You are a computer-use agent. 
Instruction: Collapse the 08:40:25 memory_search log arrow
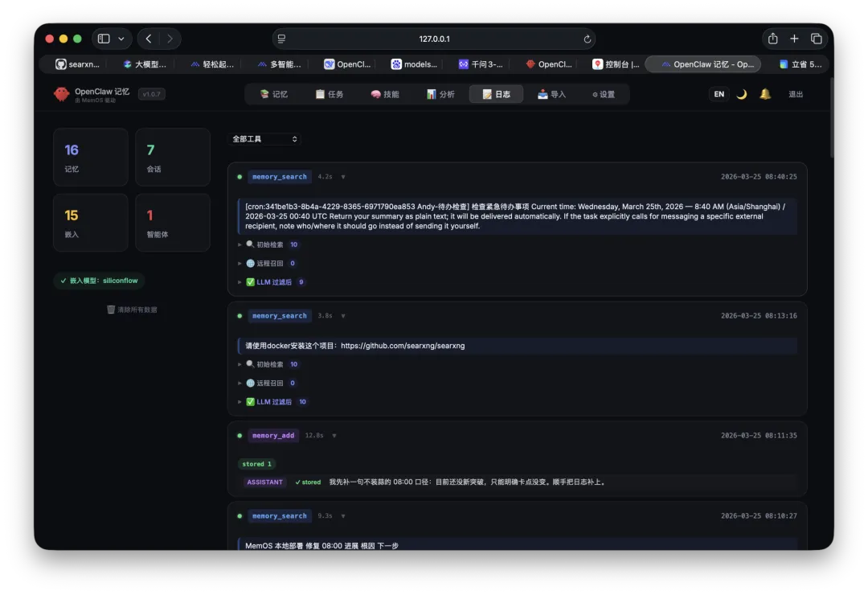coord(343,177)
